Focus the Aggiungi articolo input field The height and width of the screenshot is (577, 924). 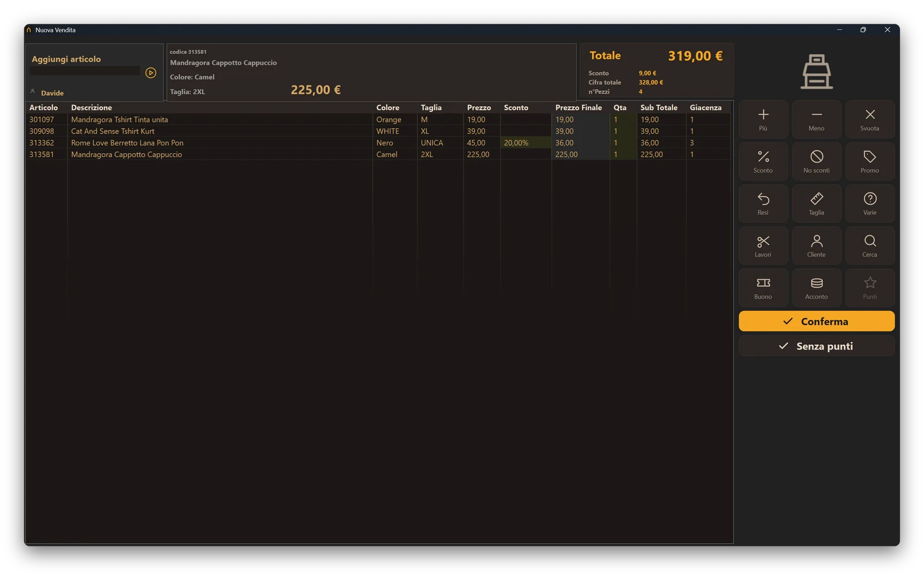pos(85,71)
